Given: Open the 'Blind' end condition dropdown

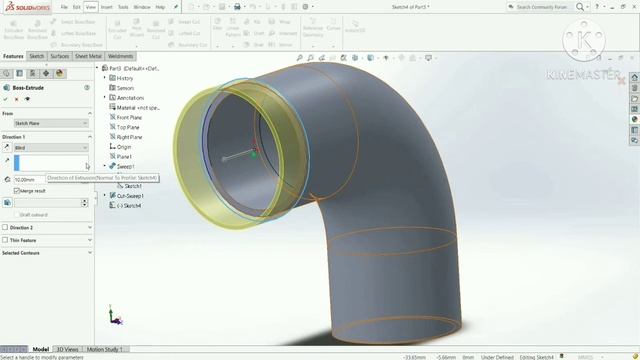Looking at the screenshot, I should point(51,147).
